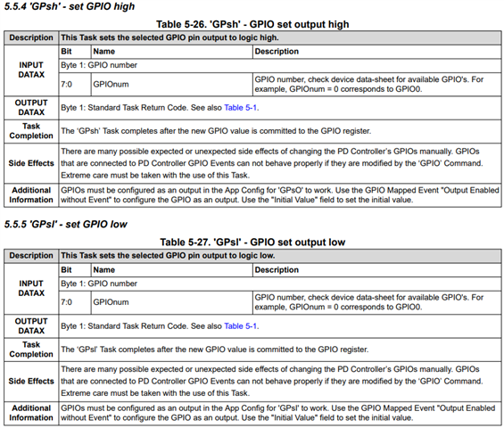Click side effects paragraph in GPsh table
The image size is (504, 428).
click(x=272, y=163)
